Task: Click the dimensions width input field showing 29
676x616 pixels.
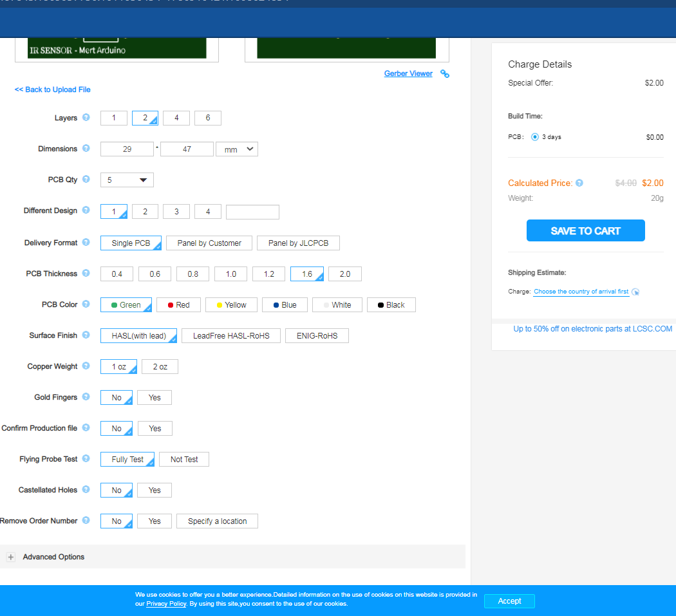Action: 127,149
